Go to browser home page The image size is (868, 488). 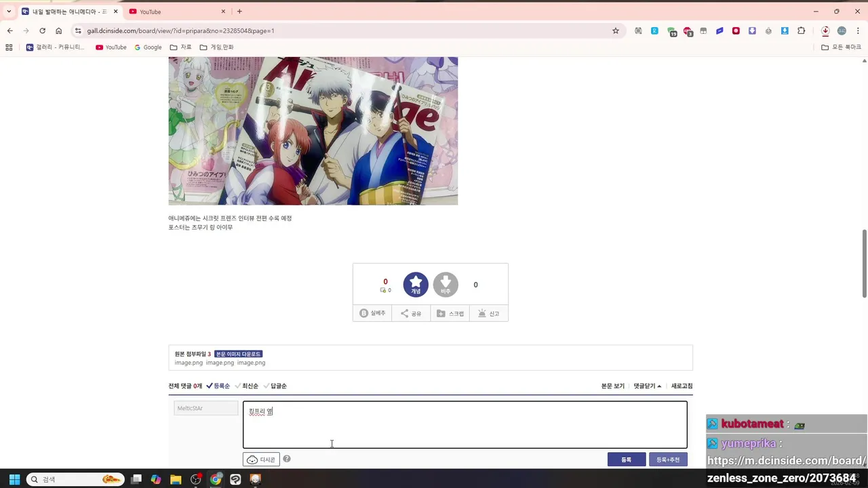[x=59, y=30]
